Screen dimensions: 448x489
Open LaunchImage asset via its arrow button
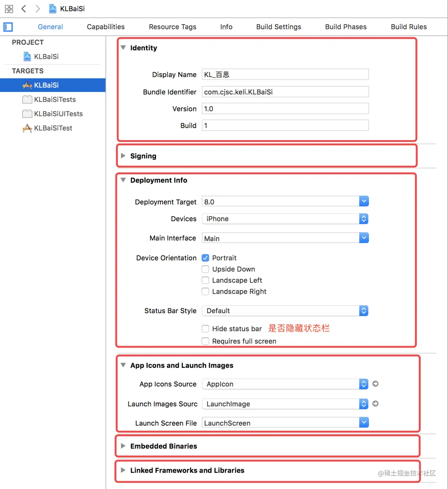(x=375, y=404)
